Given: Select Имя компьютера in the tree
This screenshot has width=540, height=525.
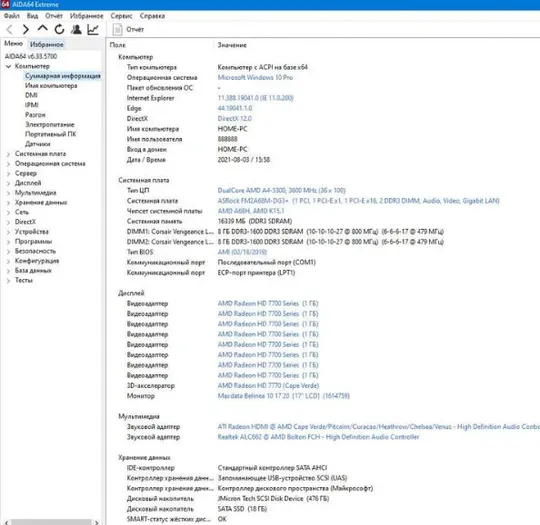Looking at the screenshot, I should [51, 85].
